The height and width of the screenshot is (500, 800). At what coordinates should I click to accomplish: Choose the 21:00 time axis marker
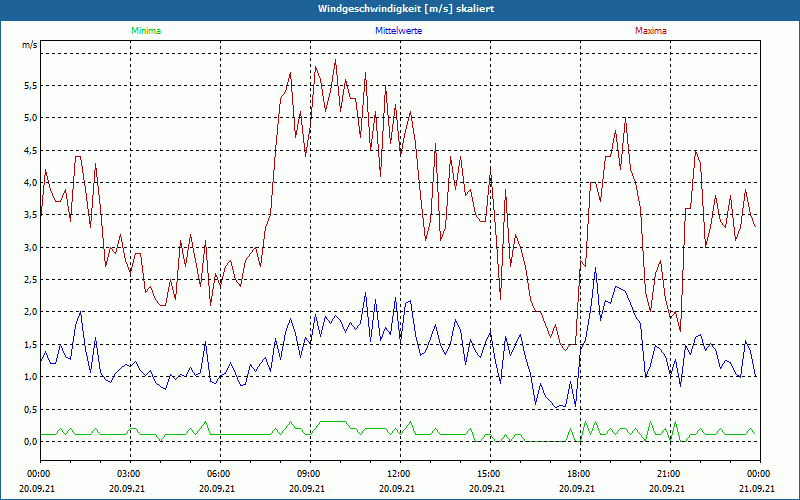point(668,474)
